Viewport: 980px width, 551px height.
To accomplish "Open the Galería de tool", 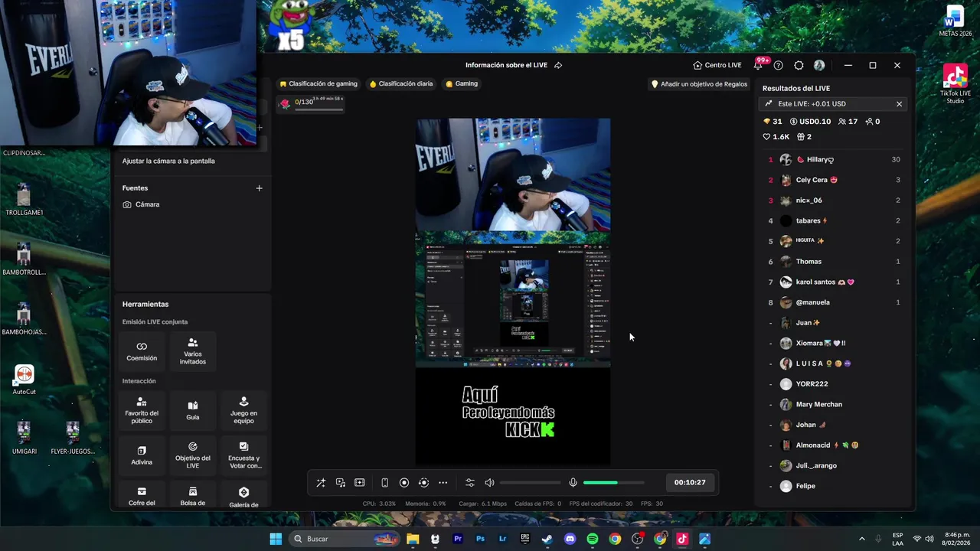I will (243, 495).
